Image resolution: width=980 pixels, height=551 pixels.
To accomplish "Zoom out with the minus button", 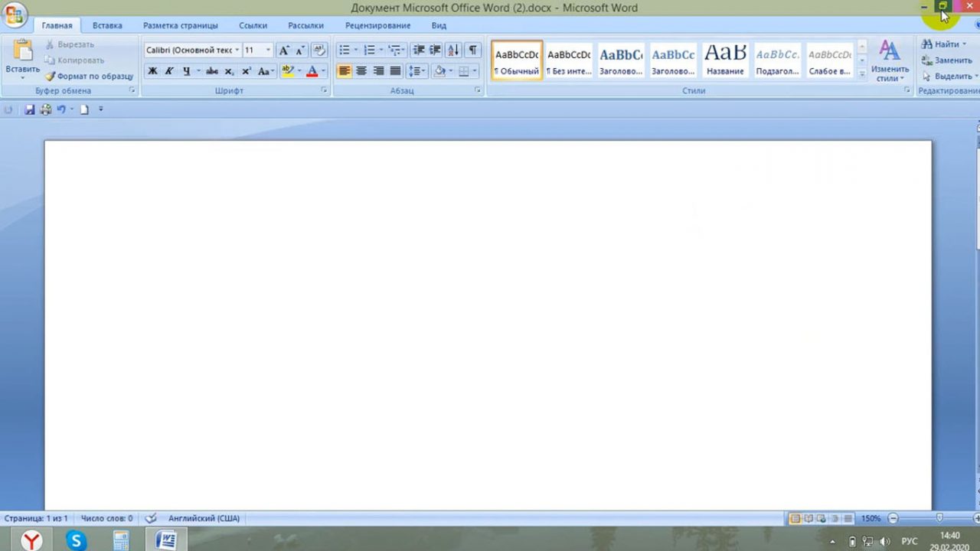I will [893, 518].
